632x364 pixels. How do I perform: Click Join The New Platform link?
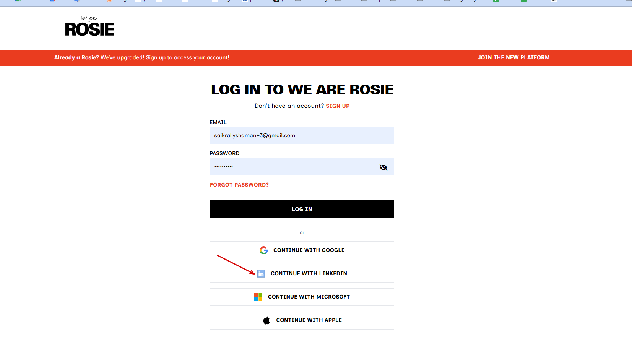coord(513,57)
